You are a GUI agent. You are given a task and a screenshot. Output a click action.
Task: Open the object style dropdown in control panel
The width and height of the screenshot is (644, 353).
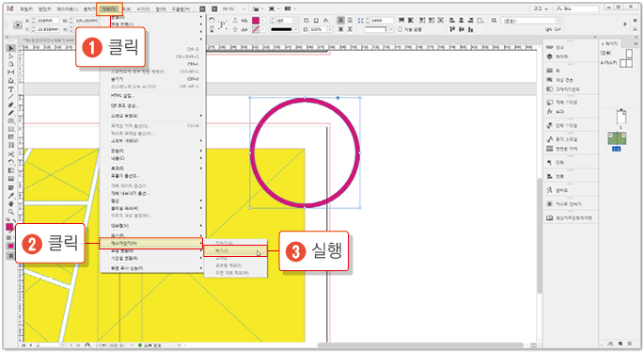[x=559, y=21]
